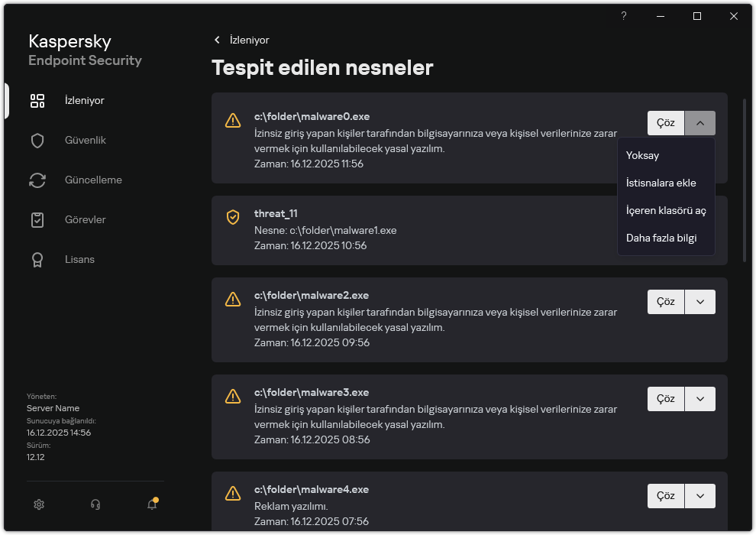This screenshot has width=756, height=535.
Task: Collapse the open menu for malware0.exe
Action: (x=700, y=122)
